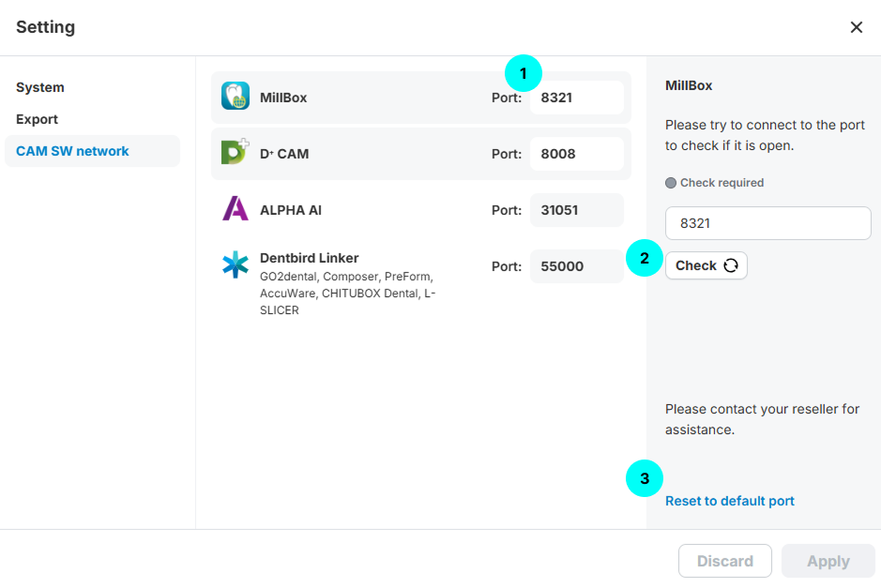
Task: Click the ALPHA AI logo icon
Action: (x=235, y=209)
